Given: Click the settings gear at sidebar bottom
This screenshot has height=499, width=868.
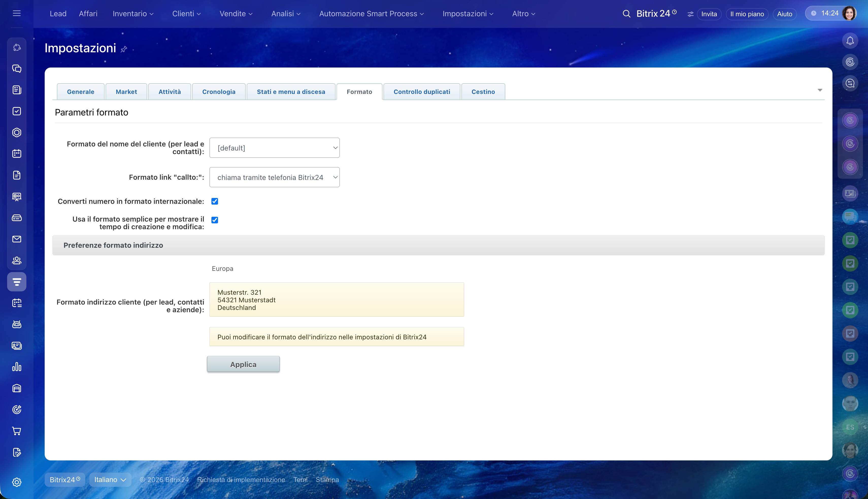Looking at the screenshot, I should coord(16,482).
